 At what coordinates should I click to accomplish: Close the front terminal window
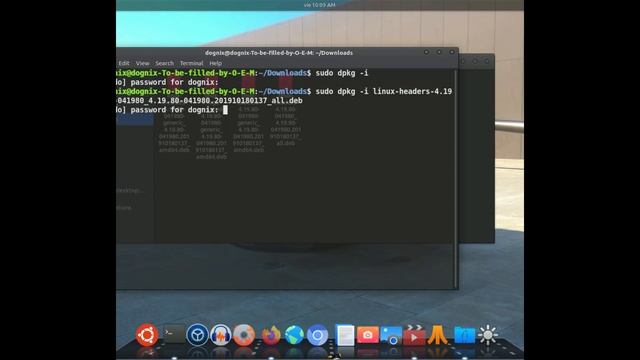click(x=452, y=52)
